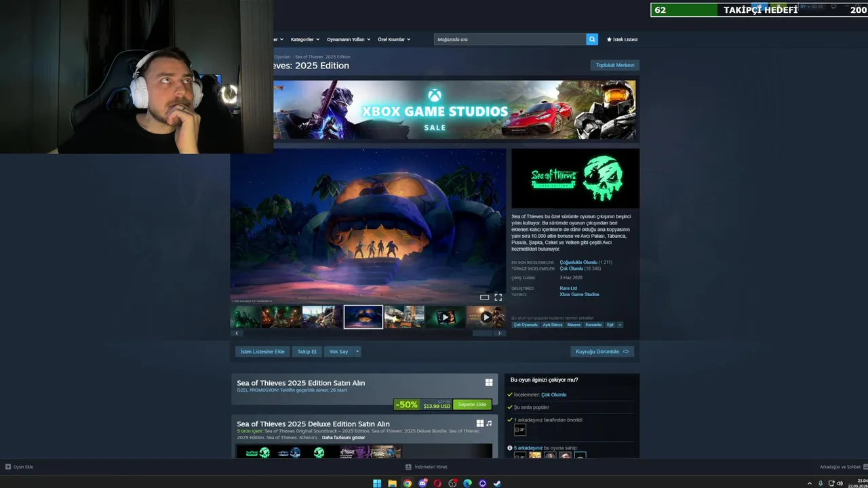This screenshot has width=868, height=488.
Task: Open the 5 arkadaşınız friends link
Action: (528, 448)
